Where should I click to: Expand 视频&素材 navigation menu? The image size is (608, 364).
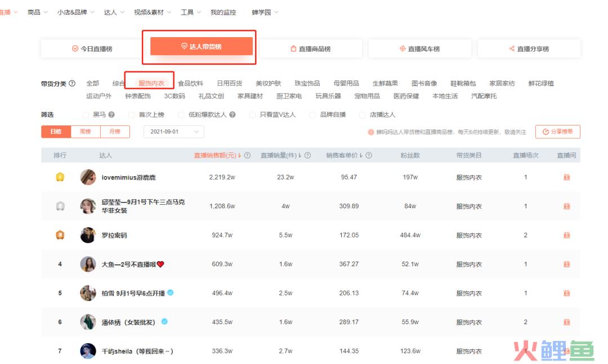(152, 12)
